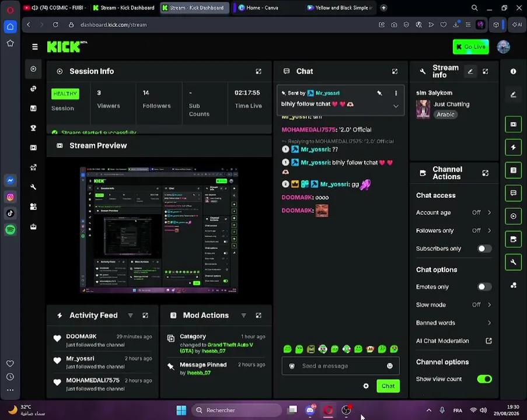This screenshot has width=527, height=420.
Task: Toggle Emotes only chat switch
Action: (484, 287)
